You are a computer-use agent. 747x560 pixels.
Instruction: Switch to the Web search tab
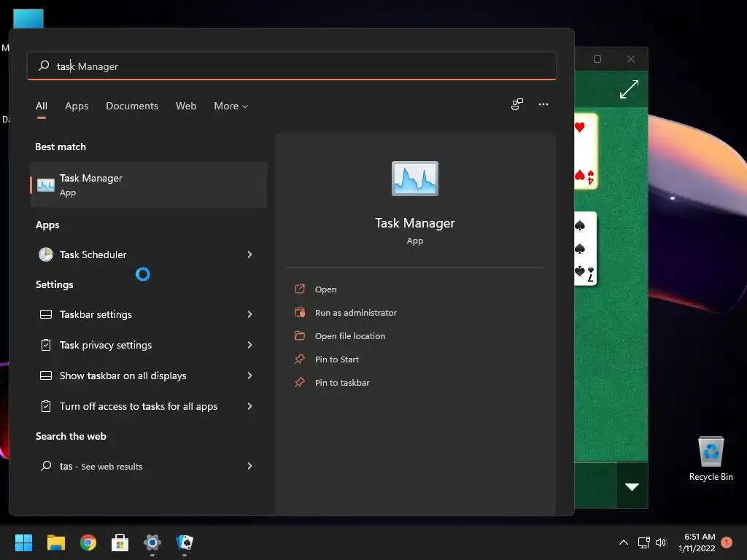point(186,106)
